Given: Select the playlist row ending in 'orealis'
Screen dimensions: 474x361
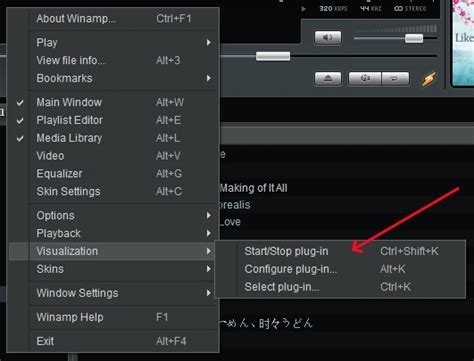Looking at the screenshot, I should coord(347,205).
